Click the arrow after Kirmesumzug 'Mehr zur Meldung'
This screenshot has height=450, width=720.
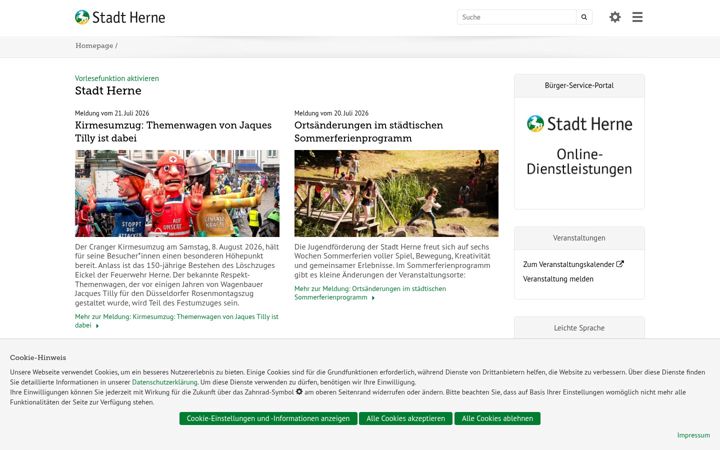97,326
